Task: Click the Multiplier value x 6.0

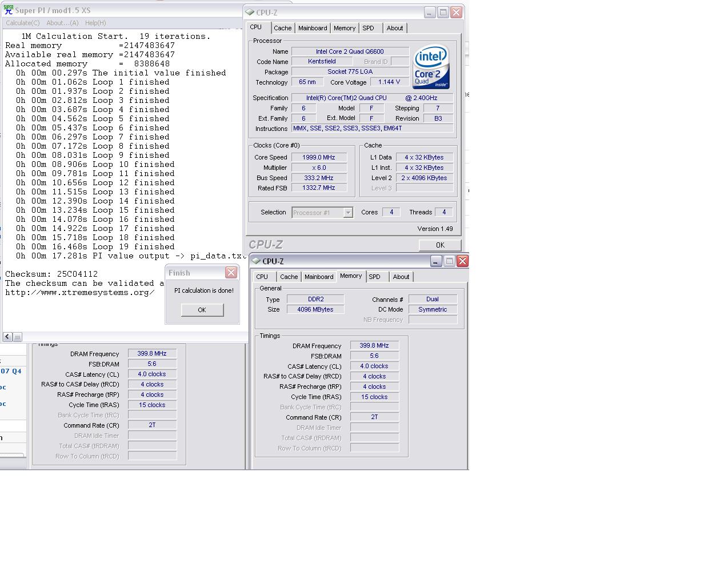Action: (x=319, y=168)
